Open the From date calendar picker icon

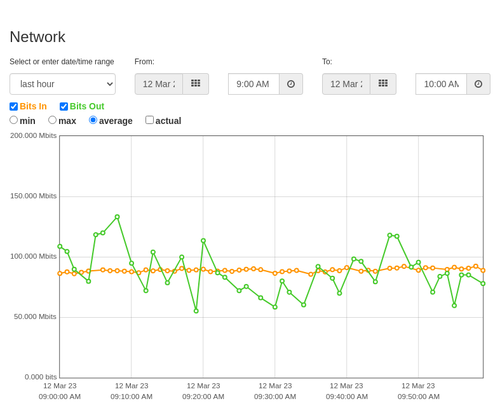196,84
